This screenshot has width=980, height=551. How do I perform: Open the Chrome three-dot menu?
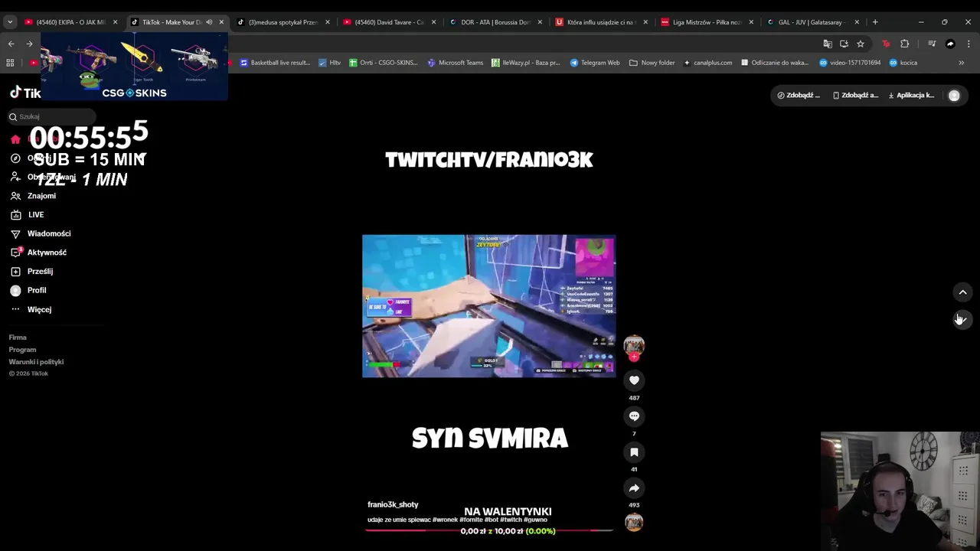click(x=969, y=44)
